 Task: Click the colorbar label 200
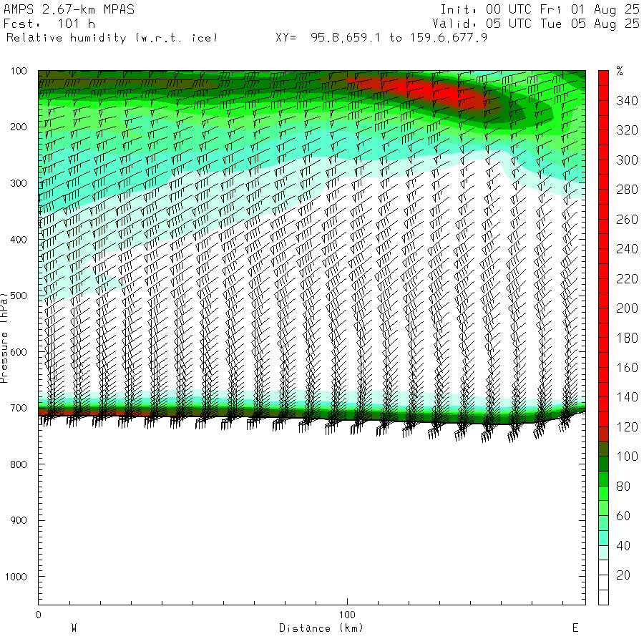click(x=627, y=308)
